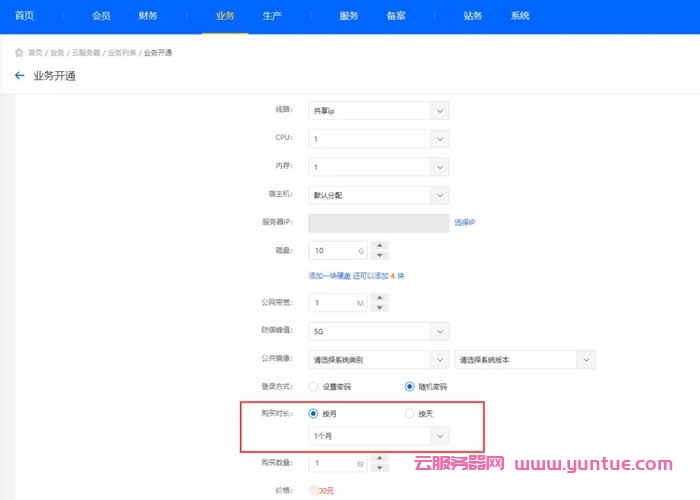Increase 购买数量 quantity with up arrow

380,459
